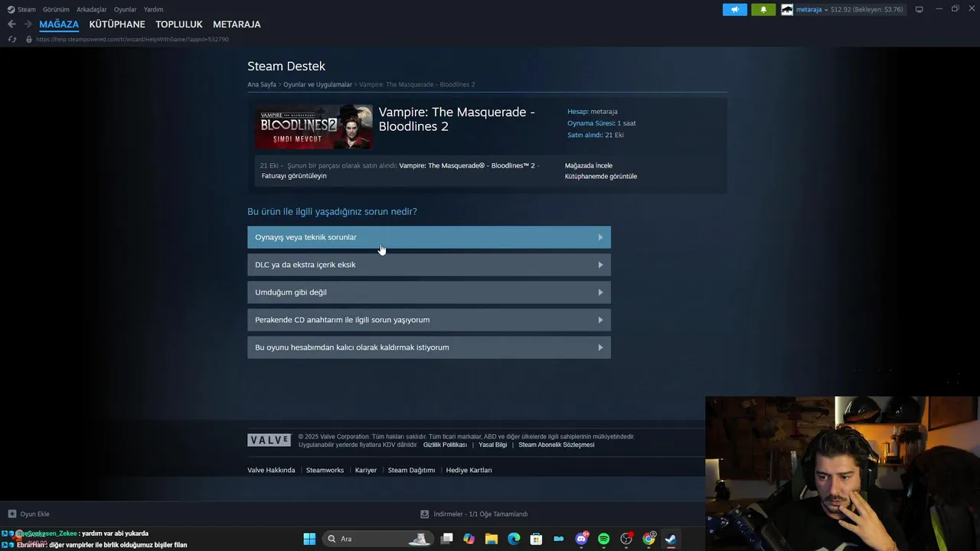Screen dimensions: 980x551
Task: Open Steam Abonelik Sözleşmesi link
Action: pos(557,445)
